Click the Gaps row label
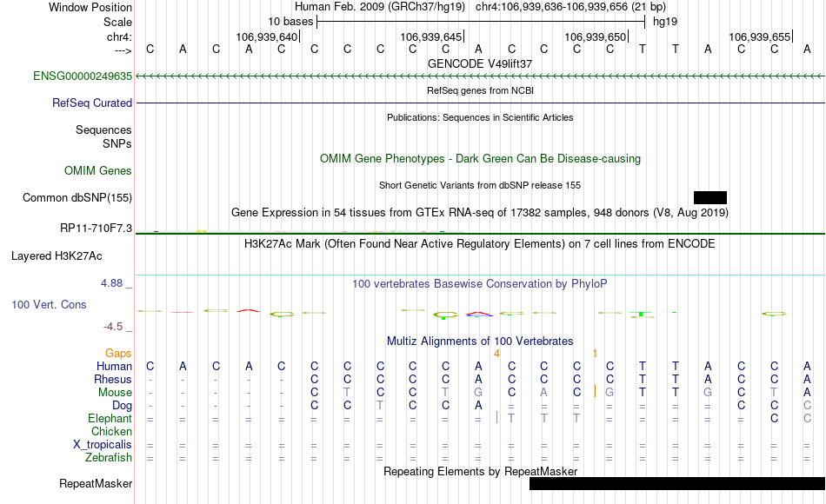This screenshot has width=826, height=504. tap(118, 354)
